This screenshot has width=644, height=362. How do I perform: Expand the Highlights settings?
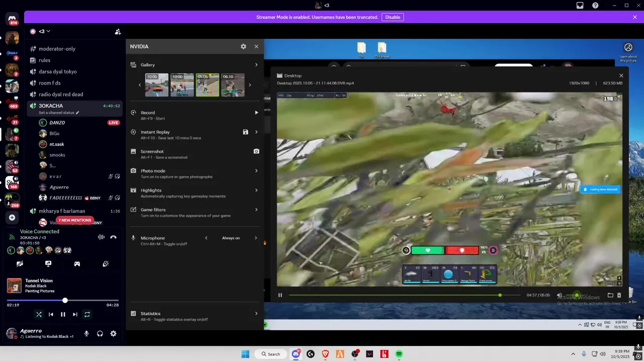click(x=256, y=190)
